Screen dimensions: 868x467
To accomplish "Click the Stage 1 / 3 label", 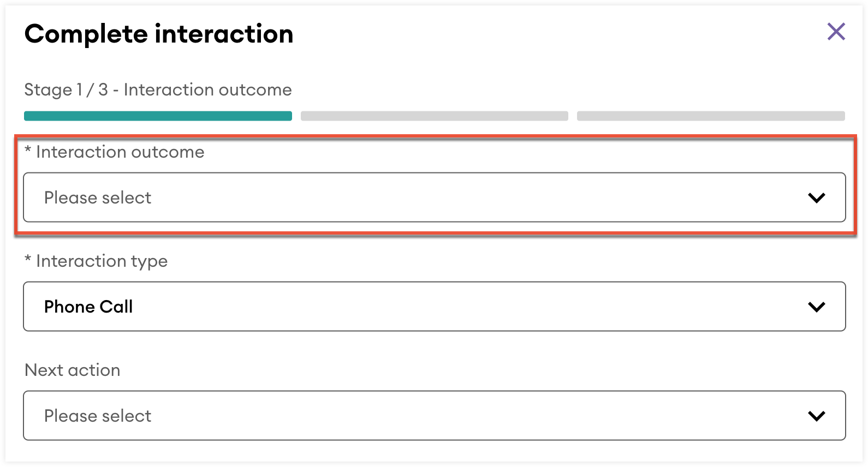I will 158,89.
